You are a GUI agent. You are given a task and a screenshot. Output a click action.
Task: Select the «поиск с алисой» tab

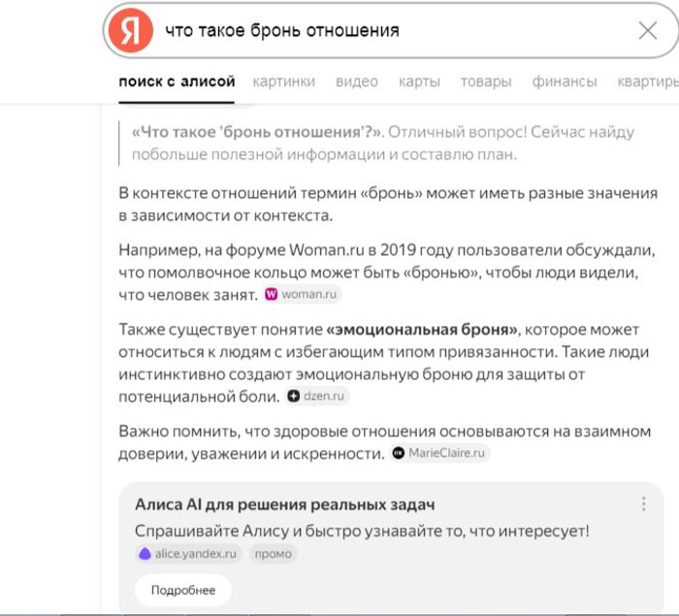(177, 81)
